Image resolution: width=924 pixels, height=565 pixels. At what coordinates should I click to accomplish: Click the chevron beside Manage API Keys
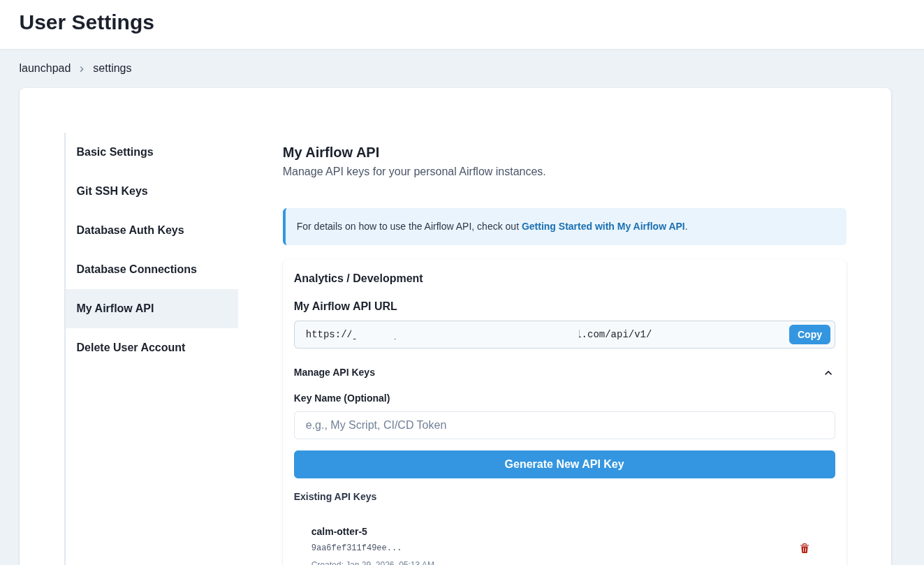(x=828, y=372)
